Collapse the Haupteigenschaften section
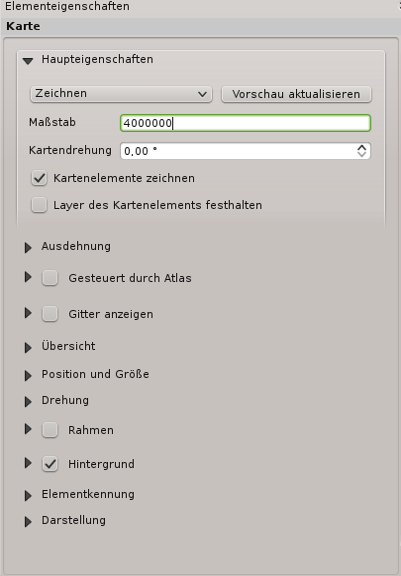Image resolution: width=401 pixels, height=576 pixels. tap(28, 61)
